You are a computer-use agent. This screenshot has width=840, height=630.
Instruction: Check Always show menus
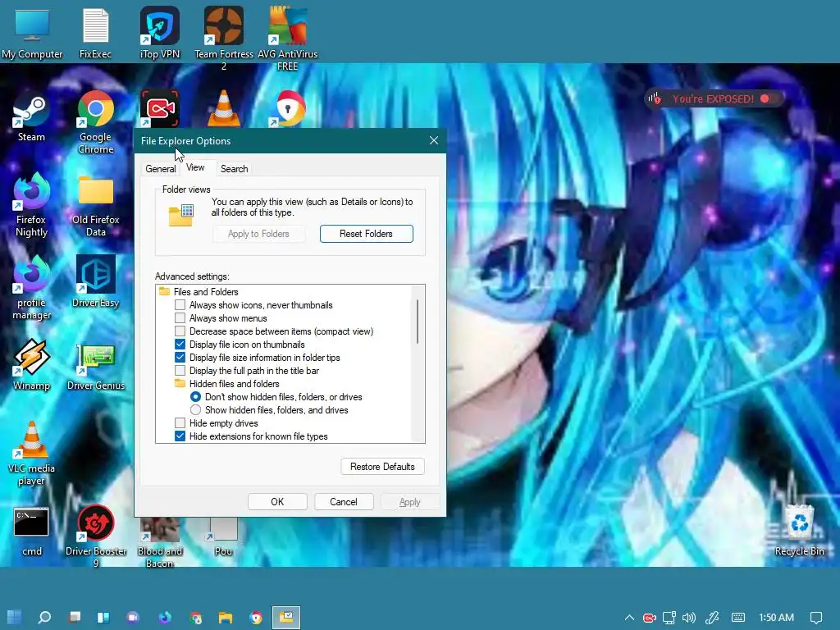180,318
